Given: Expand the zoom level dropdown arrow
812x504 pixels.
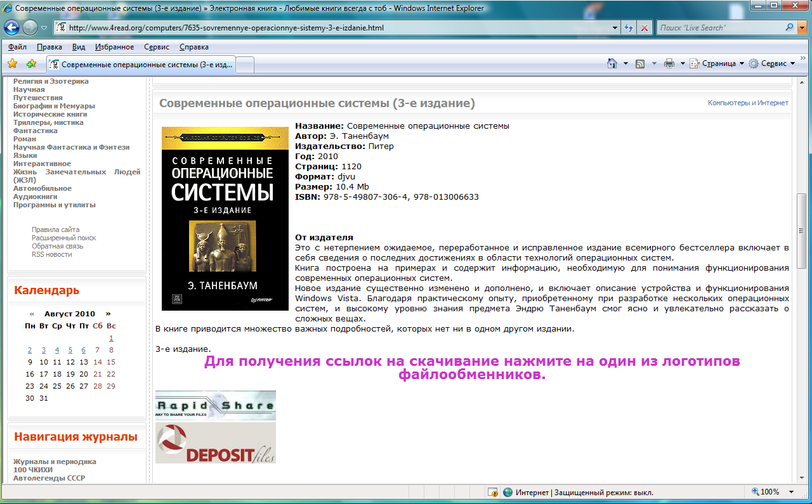Looking at the screenshot, I should (791, 492).
